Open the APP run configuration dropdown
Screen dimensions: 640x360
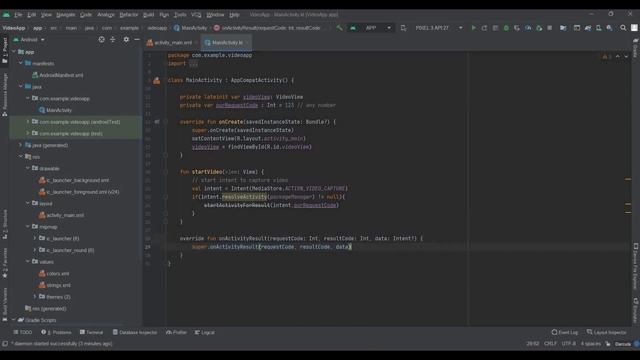[x=371, y=28]
